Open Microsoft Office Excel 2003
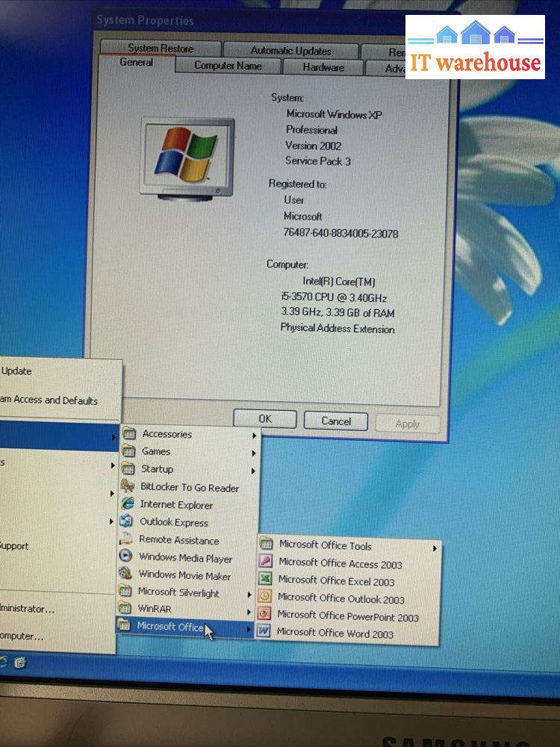This screenshot has height=747, width=560. pos(348,580)
